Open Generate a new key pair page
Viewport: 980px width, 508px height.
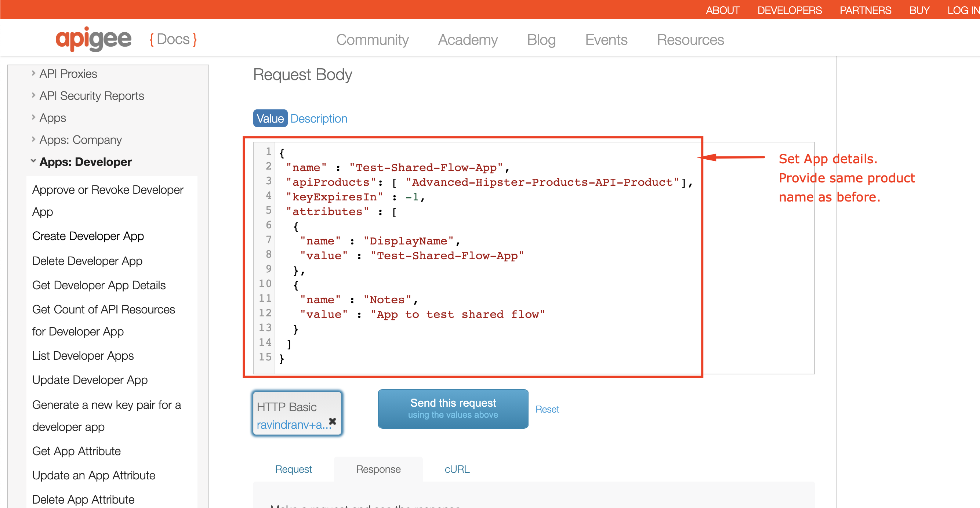tap(106, 416)
